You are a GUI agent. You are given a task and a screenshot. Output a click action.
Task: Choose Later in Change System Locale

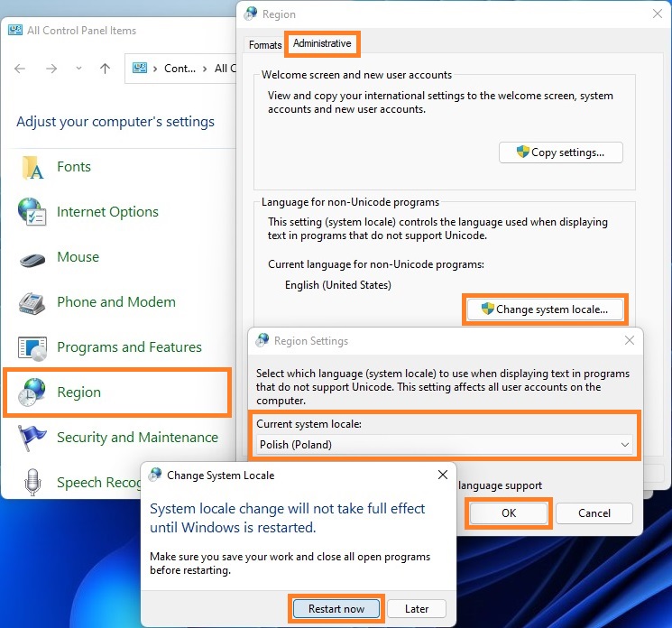pos(417,609)
